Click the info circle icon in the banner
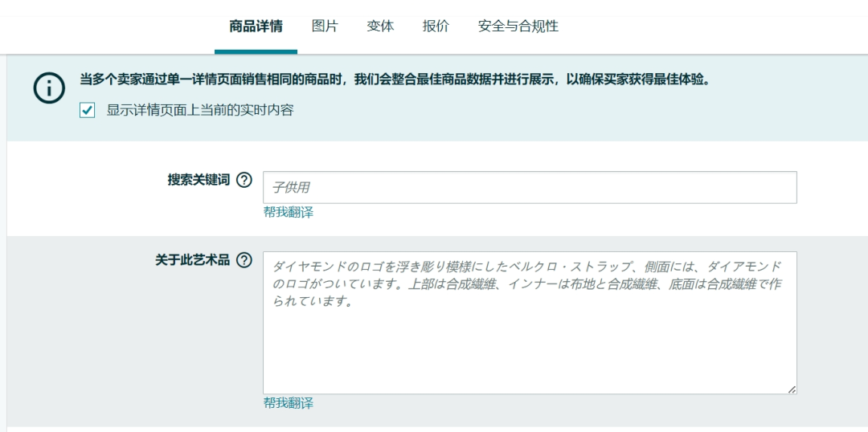This screenshot has width=868, height=432. (49, 88)
